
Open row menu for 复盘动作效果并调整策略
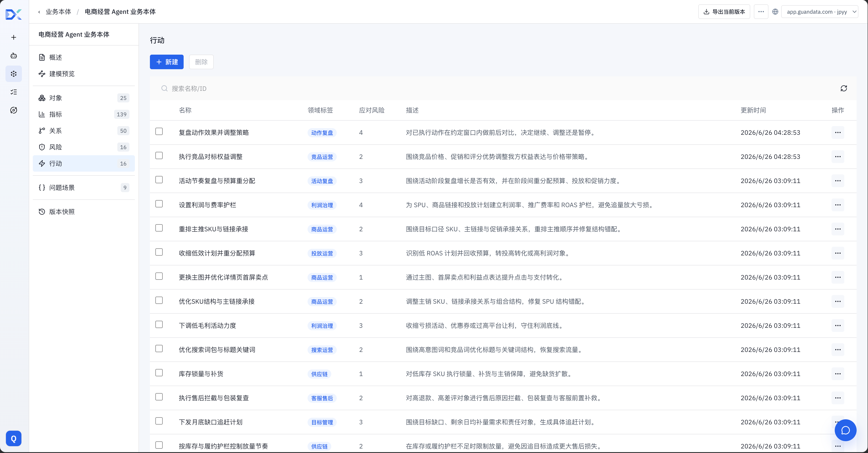[x=838, y=132]
